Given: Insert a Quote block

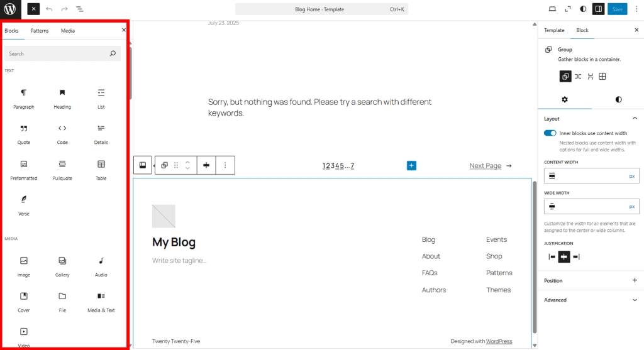Looking at the screenshot, I should pos(24,134).
